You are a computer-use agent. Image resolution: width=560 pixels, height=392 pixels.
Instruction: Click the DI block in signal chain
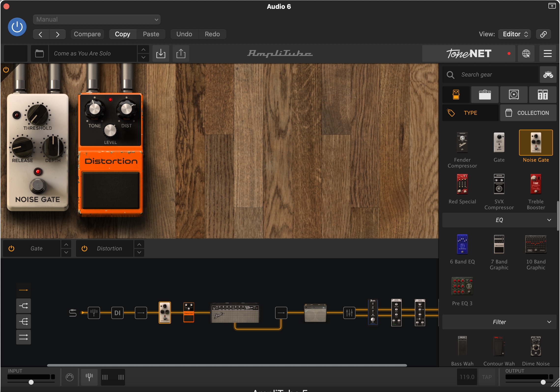pyautogui.click(x=117, y=313)
